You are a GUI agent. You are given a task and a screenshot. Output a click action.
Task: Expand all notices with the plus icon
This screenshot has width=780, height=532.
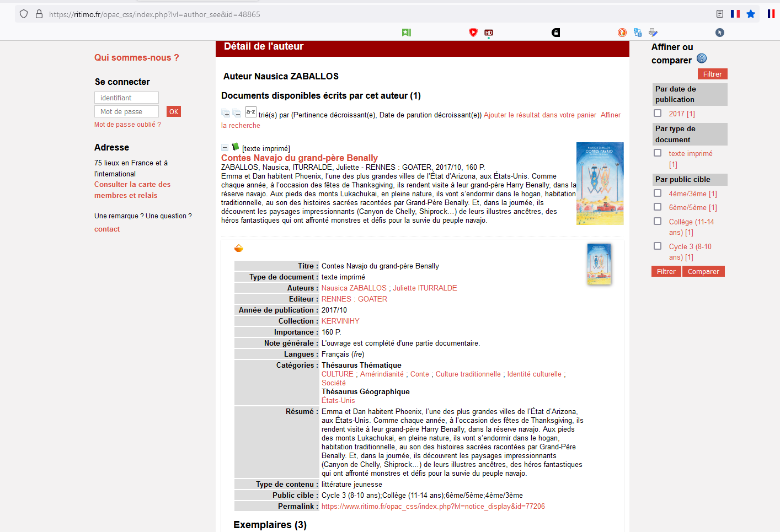(226, 114)
